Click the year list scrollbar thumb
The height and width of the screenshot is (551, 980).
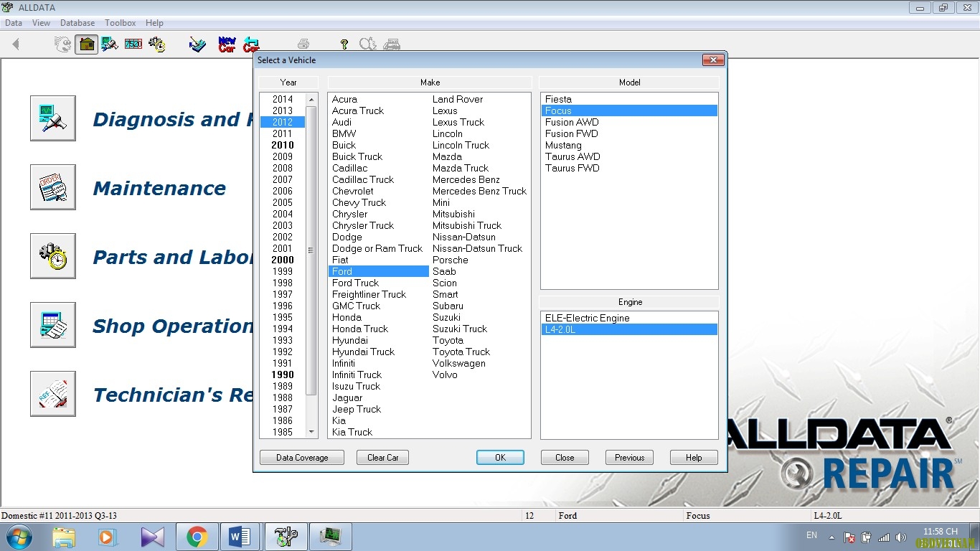(x=311, y=250)
